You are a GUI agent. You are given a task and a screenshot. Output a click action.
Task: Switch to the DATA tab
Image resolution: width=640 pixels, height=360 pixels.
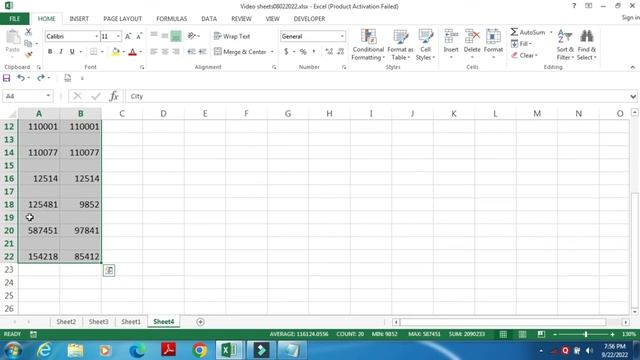click(x=209, y=19)
